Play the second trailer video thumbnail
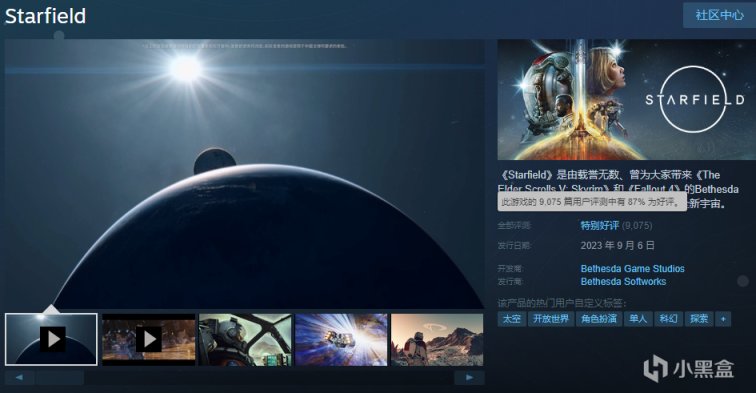 point(148,339)
